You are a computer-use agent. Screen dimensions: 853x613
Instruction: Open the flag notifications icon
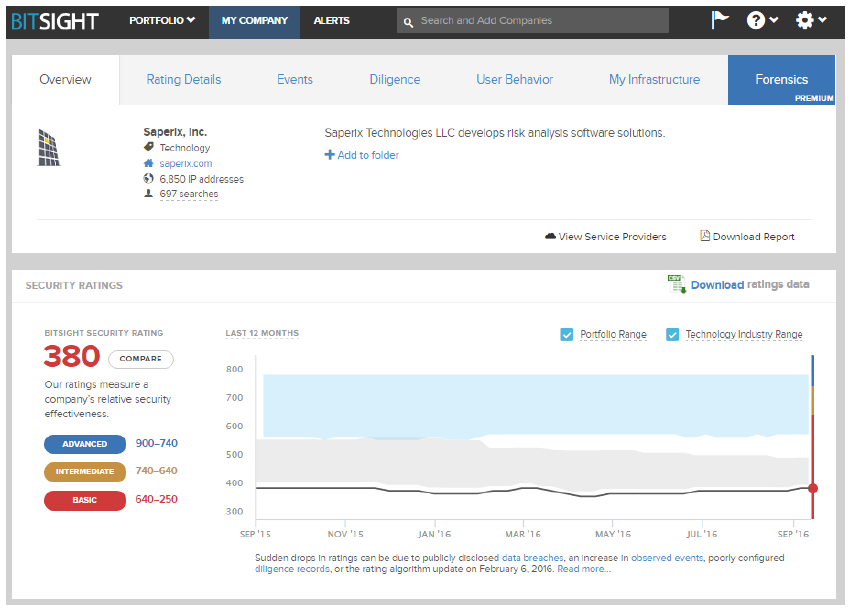click(720, 20)
